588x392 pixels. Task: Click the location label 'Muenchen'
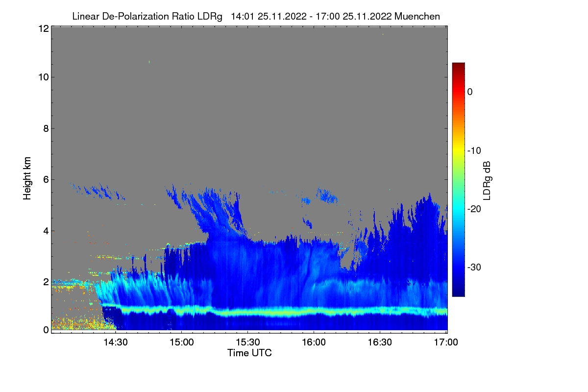tap(417, 16)
